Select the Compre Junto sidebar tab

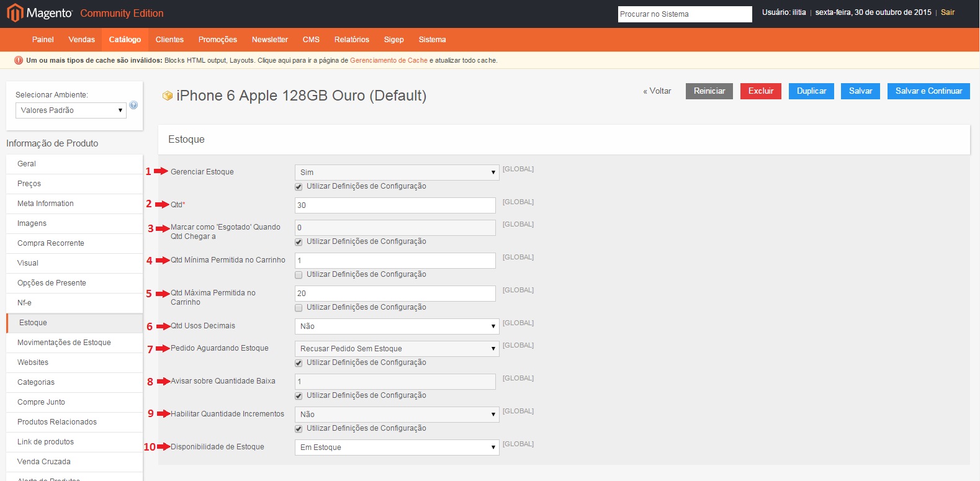(x=74, y=402)
